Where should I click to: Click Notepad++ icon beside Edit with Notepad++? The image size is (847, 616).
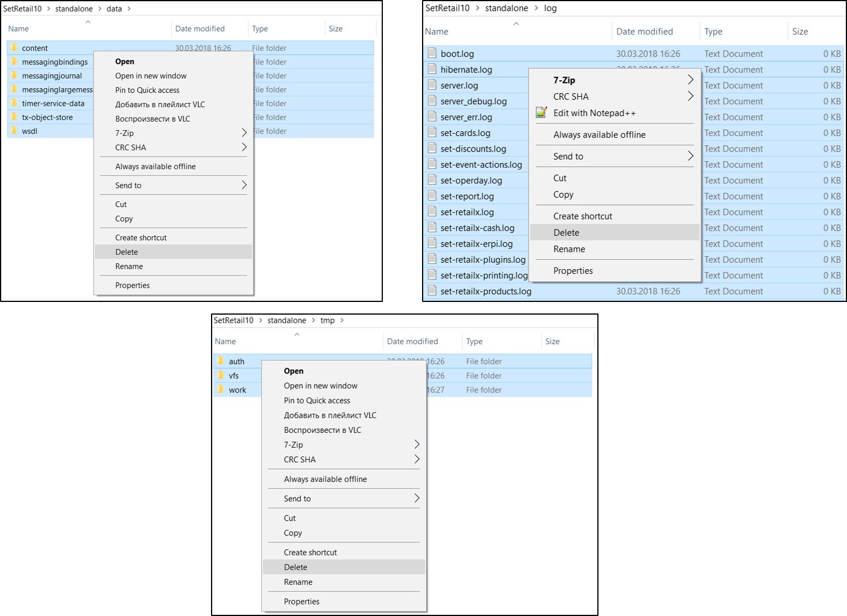coord(541,112)
